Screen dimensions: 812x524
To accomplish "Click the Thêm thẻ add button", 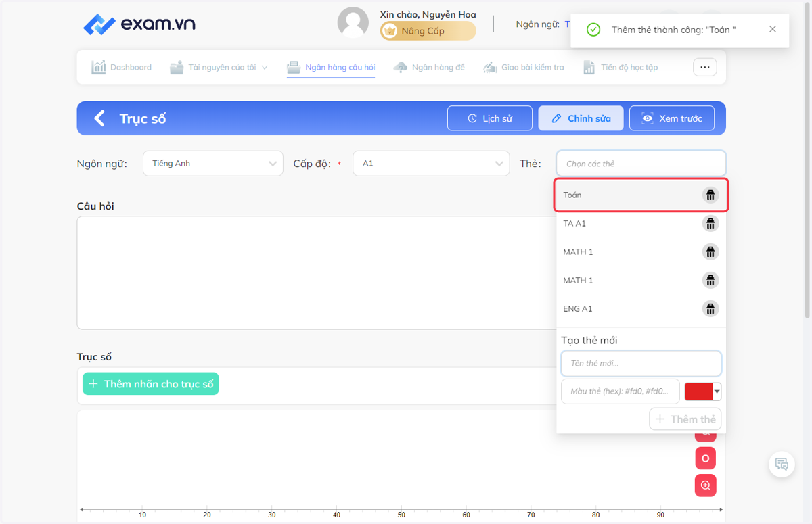I will point(685,419).
